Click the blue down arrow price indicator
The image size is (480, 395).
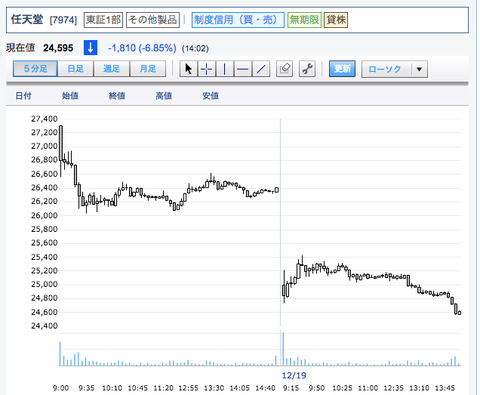point(90,48)
